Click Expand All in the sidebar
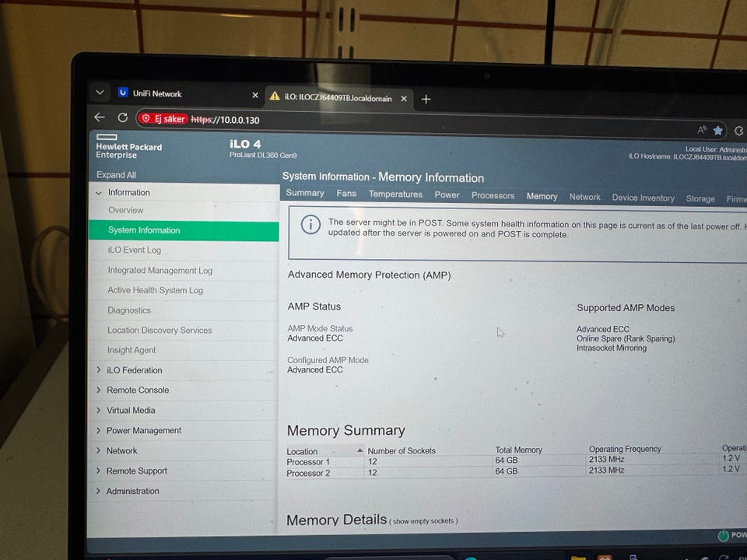Viewport: 747px width, 560px height. coord(116,175)
